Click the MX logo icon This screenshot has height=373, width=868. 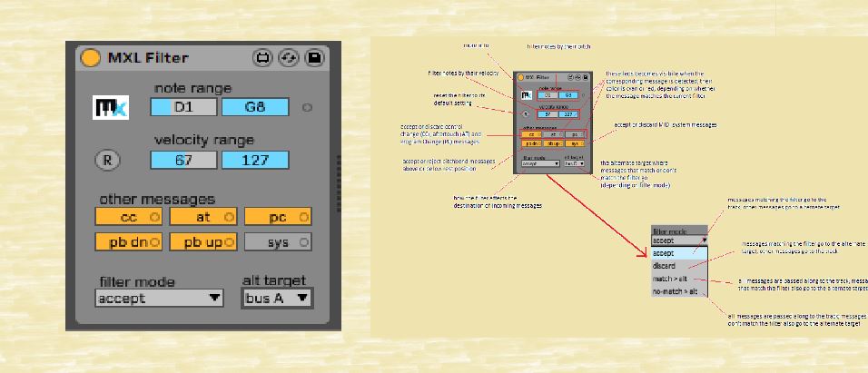(x=112, y=109)
